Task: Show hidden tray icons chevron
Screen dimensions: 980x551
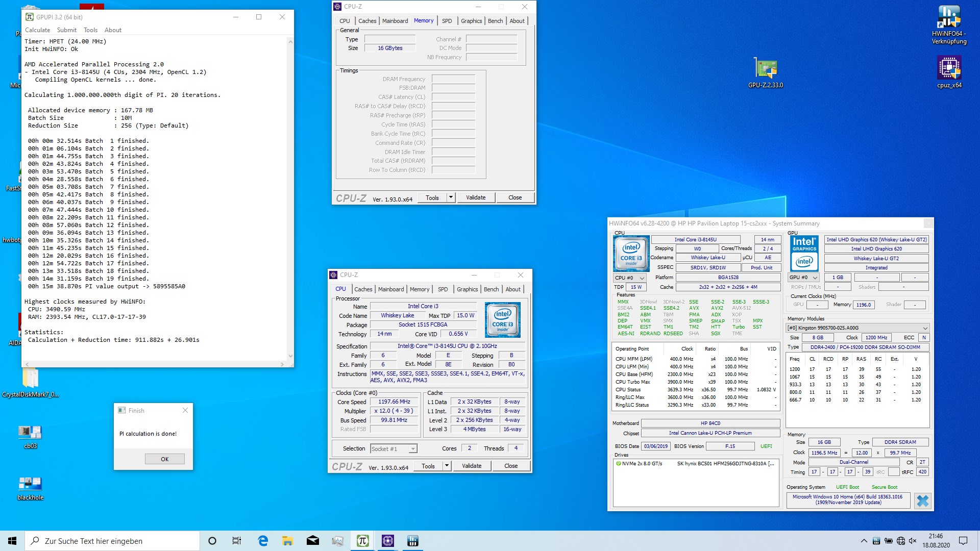Action: pos(864,541)
